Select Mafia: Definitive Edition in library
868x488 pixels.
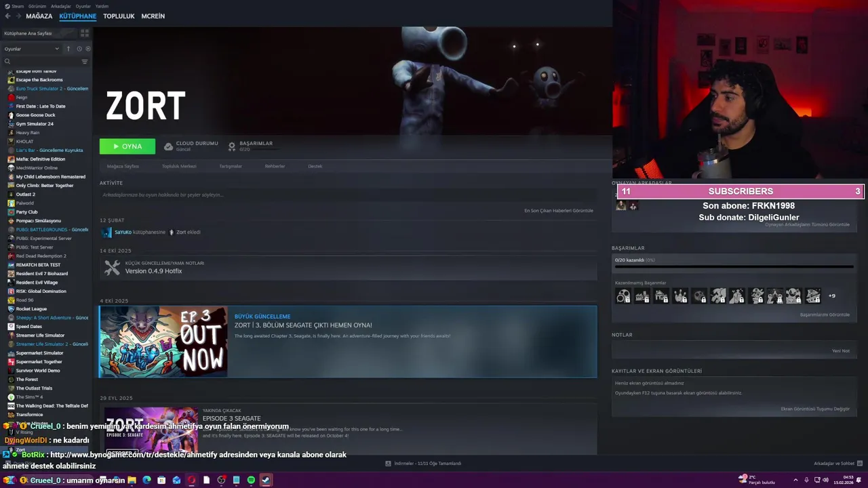pos(41,159)
